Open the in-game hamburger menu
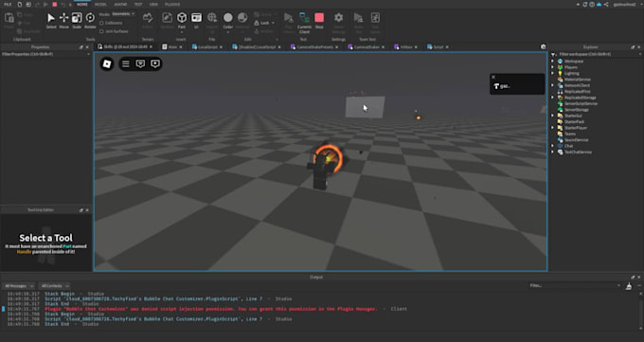The width and height of the screenshot is (644, 342). (126, 63)
